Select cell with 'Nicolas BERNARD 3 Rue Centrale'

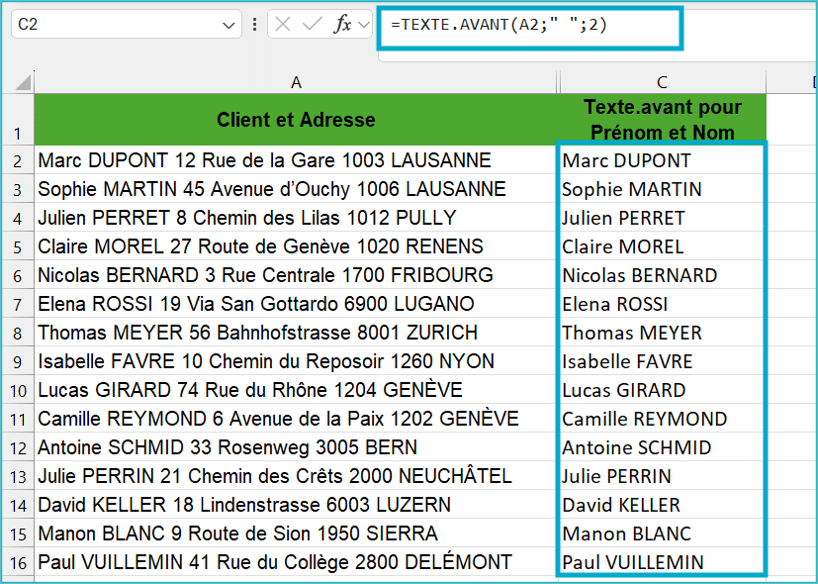pos(296,275)
